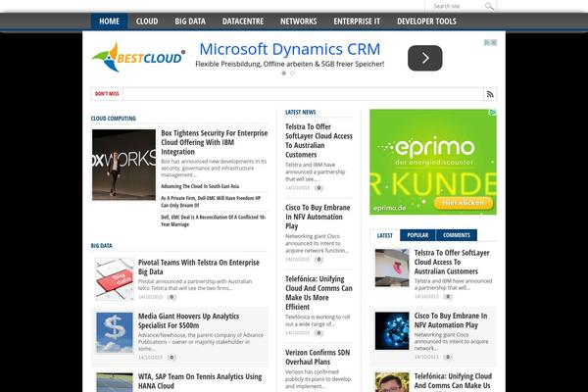The width and height of the screenshot is (588, 392).
Task: Switch to the Comments tab
Action: tap(457, 235)
